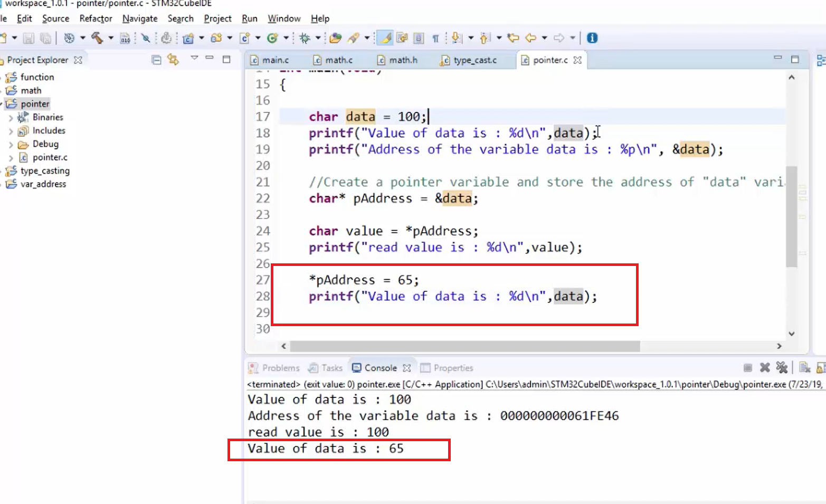This screenshot has width=826, height=504.
Task: Click the green new class icon
Action: click(x=272, y=38)
